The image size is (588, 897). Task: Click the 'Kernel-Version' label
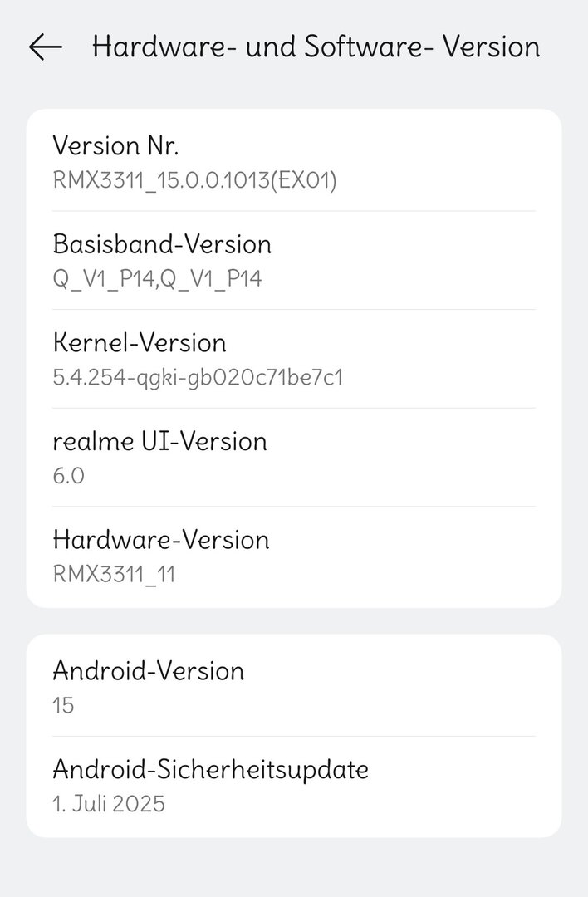pyautogui.click(x=140, y=342)
